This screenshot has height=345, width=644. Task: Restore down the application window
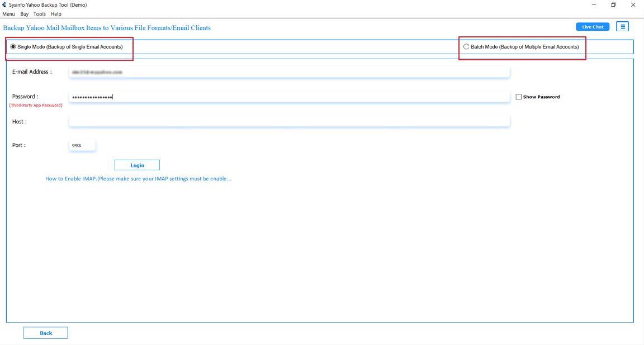point(613,5)
